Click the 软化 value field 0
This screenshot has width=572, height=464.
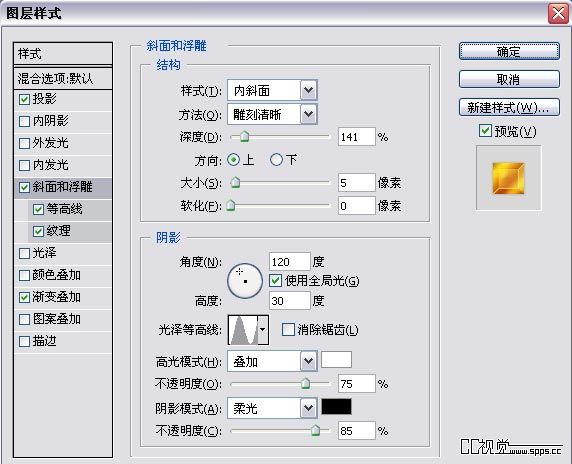[356, 206]
